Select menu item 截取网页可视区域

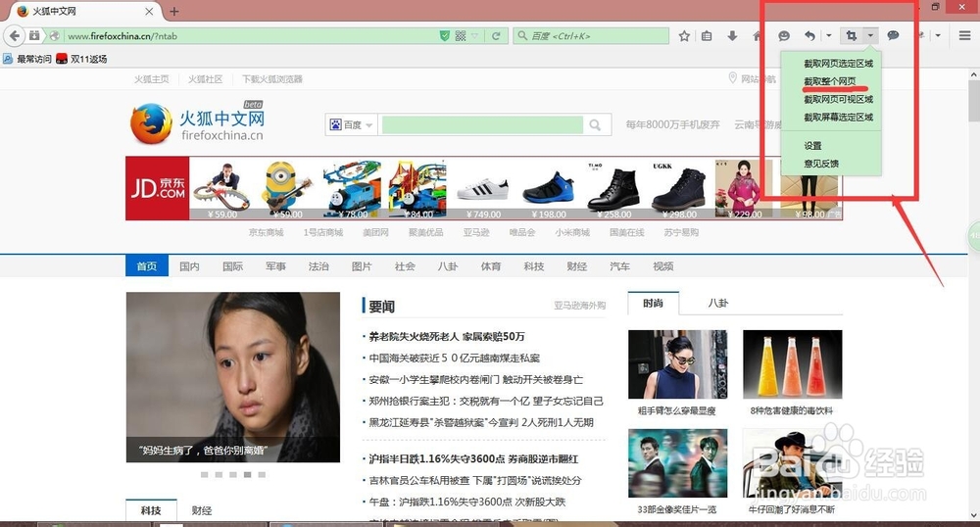838,99
